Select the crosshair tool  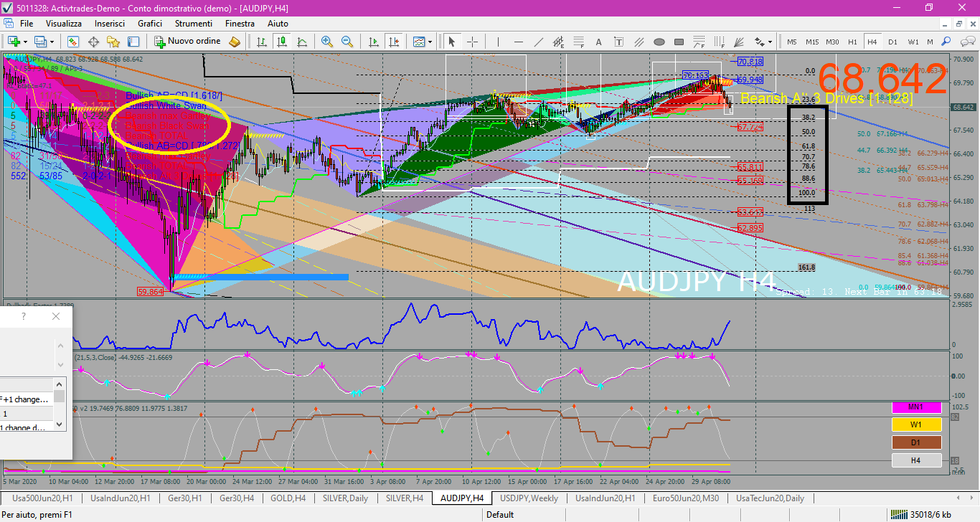point(472,42)
